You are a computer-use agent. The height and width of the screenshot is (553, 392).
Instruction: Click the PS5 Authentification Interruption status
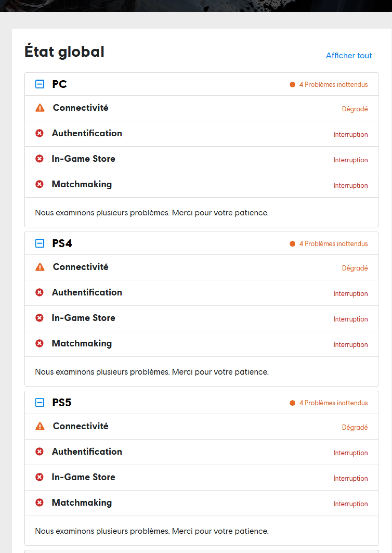350,453
